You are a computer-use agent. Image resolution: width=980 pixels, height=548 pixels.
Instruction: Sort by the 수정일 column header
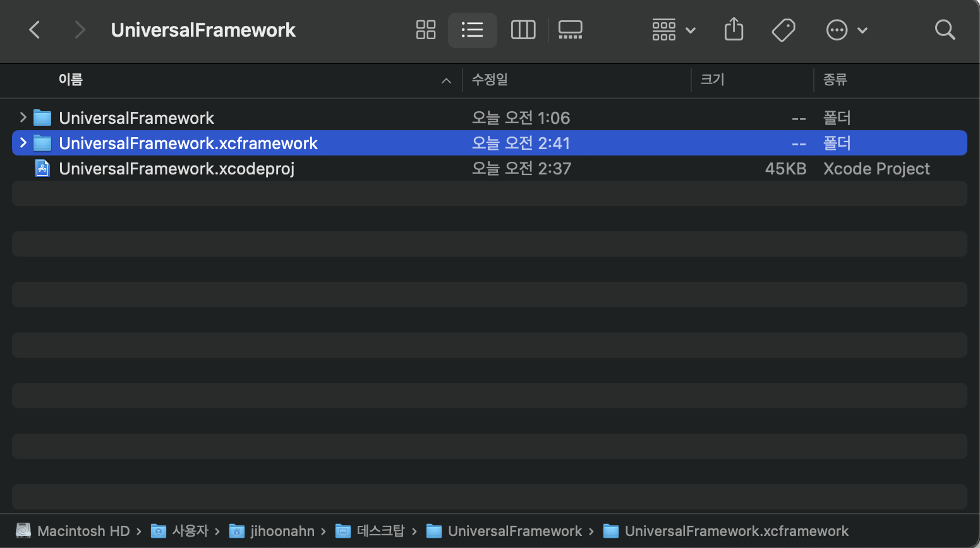pos(490,80)
